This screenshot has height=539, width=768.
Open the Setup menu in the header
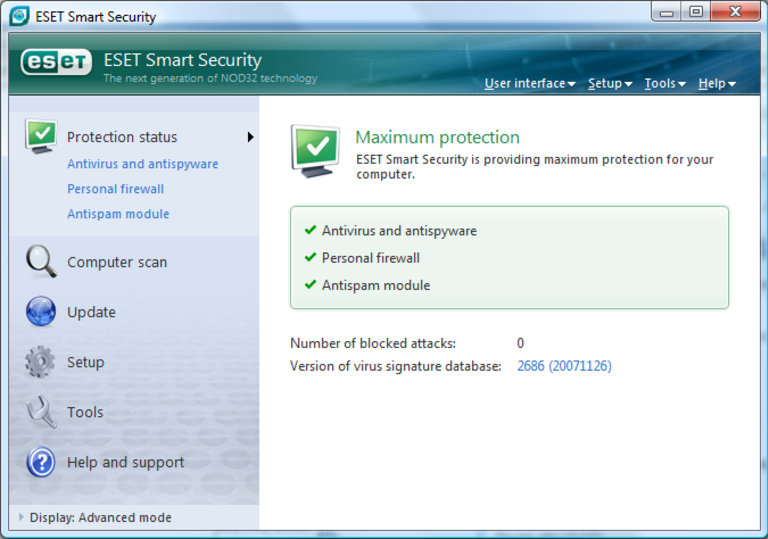coord(610,84)
